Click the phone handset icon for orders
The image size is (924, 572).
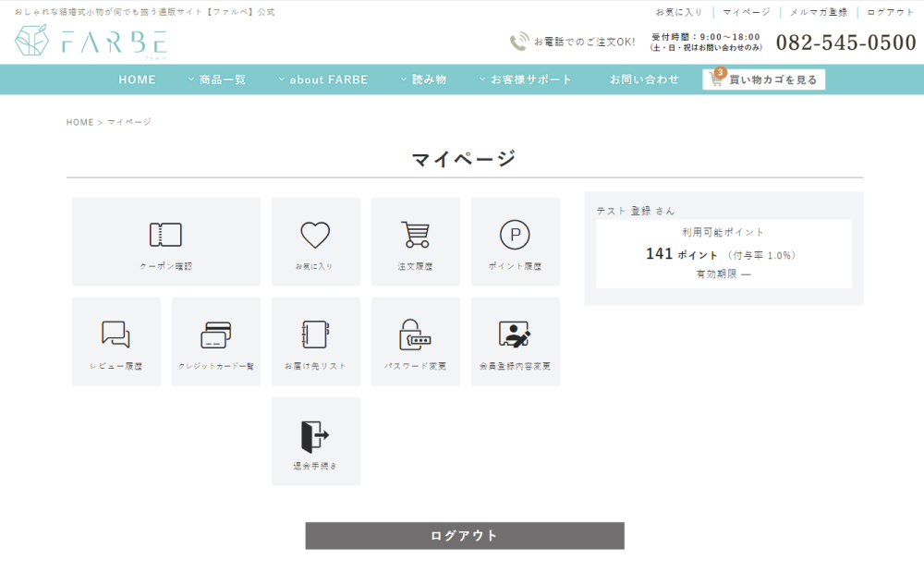(x=518, y=40)
